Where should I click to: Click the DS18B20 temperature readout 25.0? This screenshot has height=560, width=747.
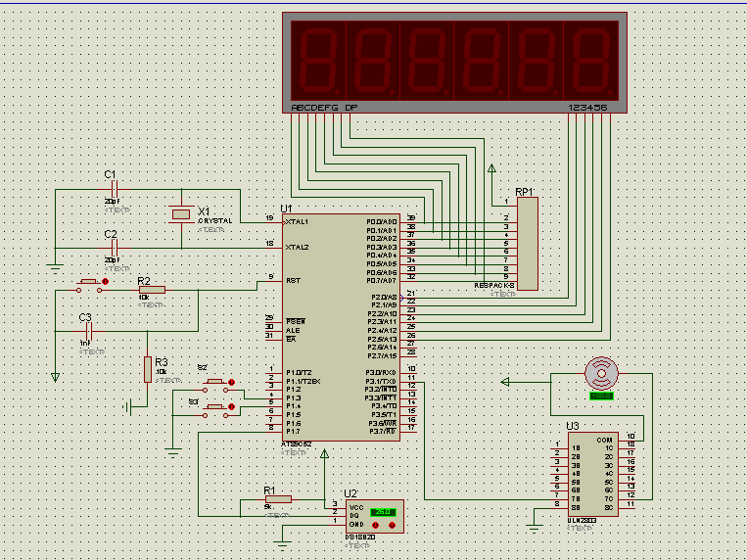pyautogui.click(x=383, y=512)
